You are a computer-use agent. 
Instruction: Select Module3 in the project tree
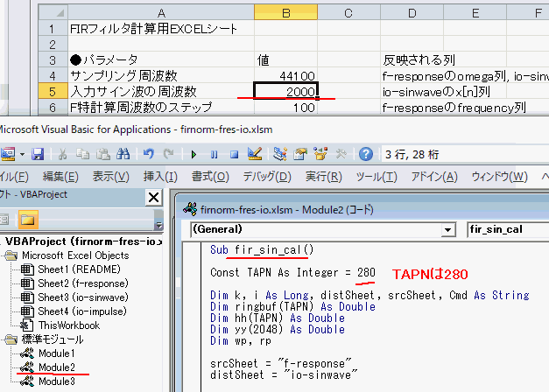click(x=56, y=381)
